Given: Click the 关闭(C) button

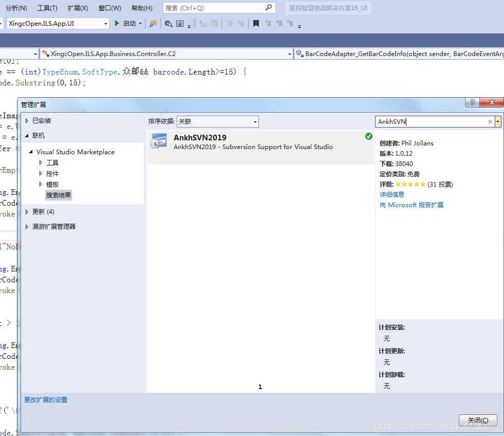Looking at the screenshot, I should pyautogui.click(x=478, y=420).
